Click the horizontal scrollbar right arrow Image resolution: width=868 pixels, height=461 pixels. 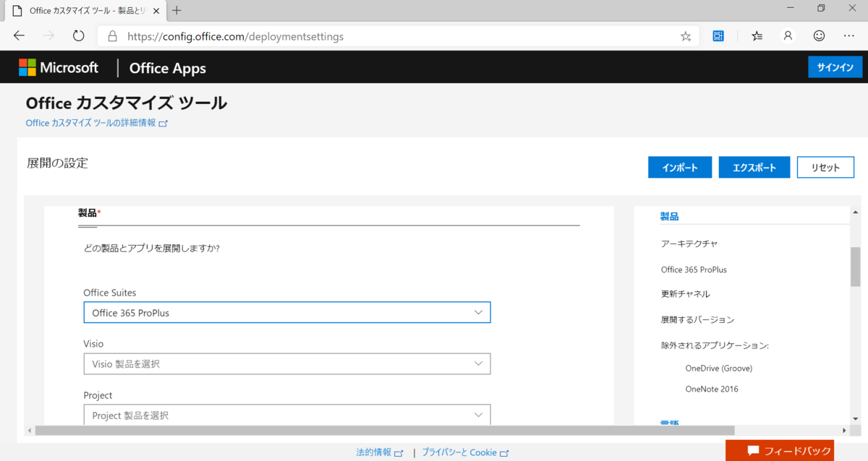[x=843, y=431]
